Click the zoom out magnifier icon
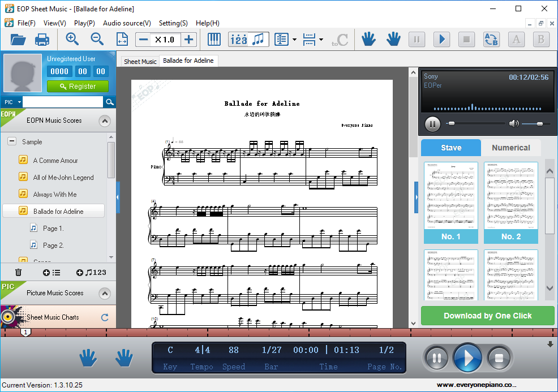 coord(97,39)
